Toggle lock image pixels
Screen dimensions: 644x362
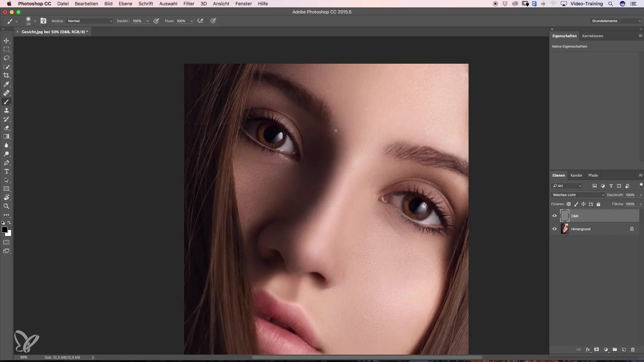576,204
